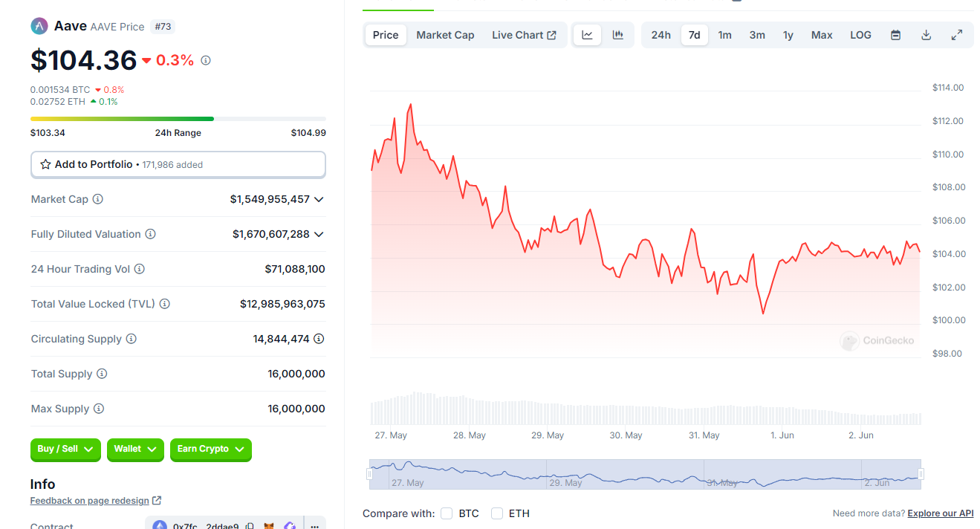Open the Total Supply info icon
Viewport: 980px width, 529px height.
coord(102,374)
